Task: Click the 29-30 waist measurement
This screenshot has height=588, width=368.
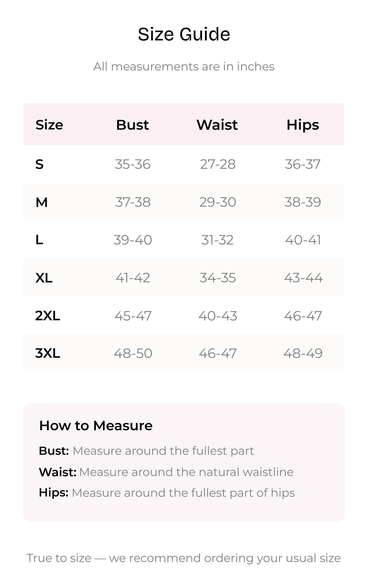Action: (218, 202)
